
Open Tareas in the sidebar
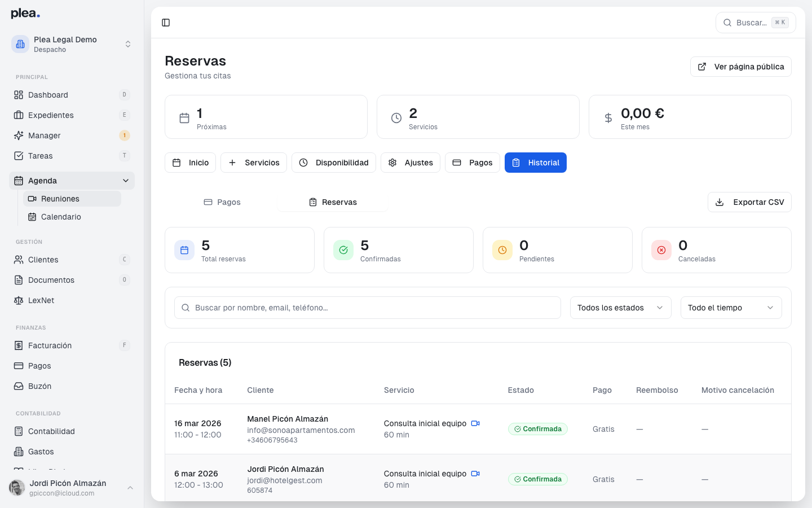click(x=72, y=156)
